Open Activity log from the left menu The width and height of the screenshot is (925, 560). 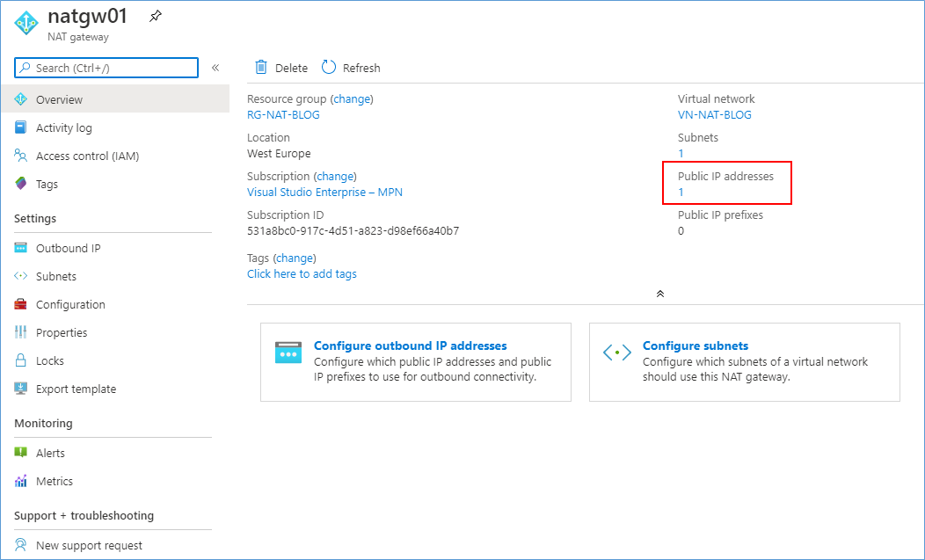(63, 128)
